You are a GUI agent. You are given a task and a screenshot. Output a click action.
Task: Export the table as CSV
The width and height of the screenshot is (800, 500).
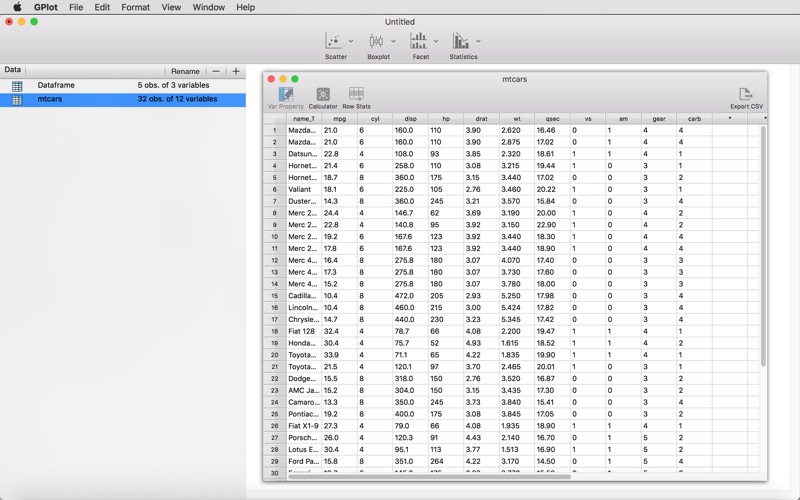(746, 98)
